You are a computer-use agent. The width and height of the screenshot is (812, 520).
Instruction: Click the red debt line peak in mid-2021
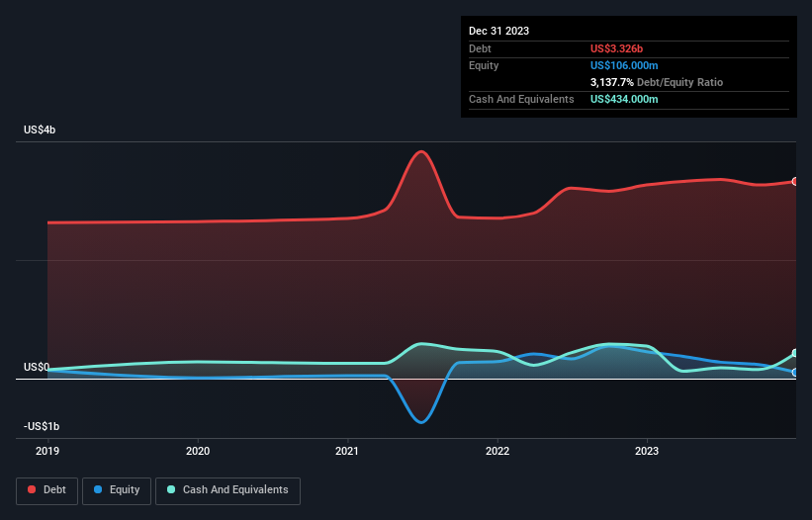(x=421, y=151)
